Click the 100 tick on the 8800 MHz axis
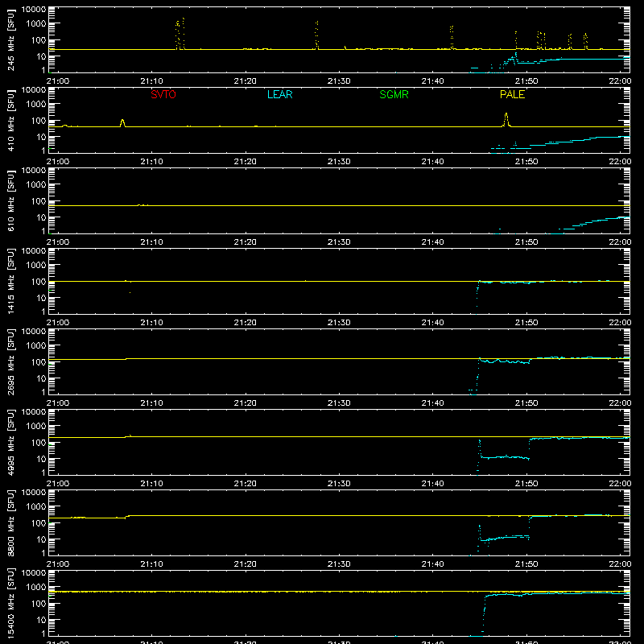This screenshot has width=644, height=644. 39,523
